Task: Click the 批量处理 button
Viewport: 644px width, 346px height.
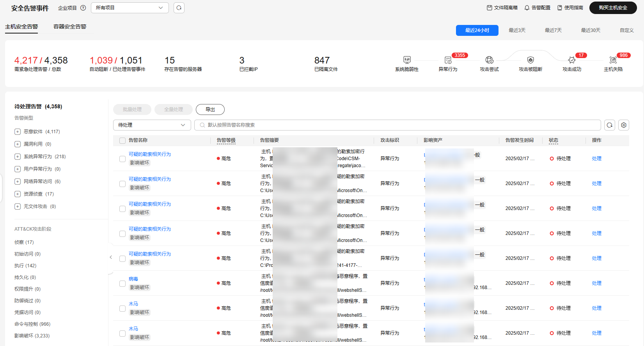Action: [x=132, y=109]
